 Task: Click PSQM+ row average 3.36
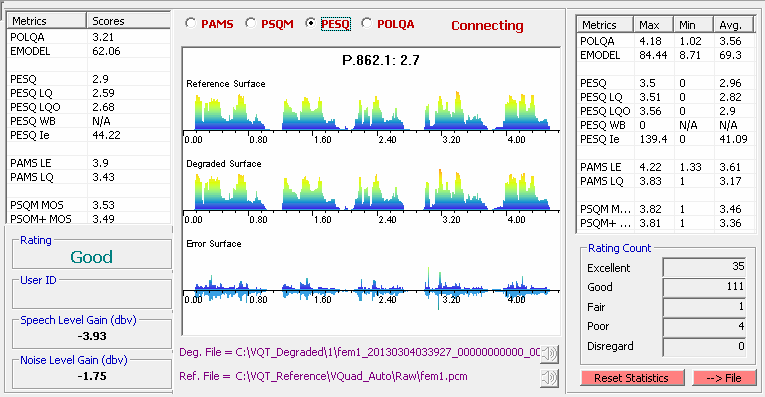pos(730,223)
